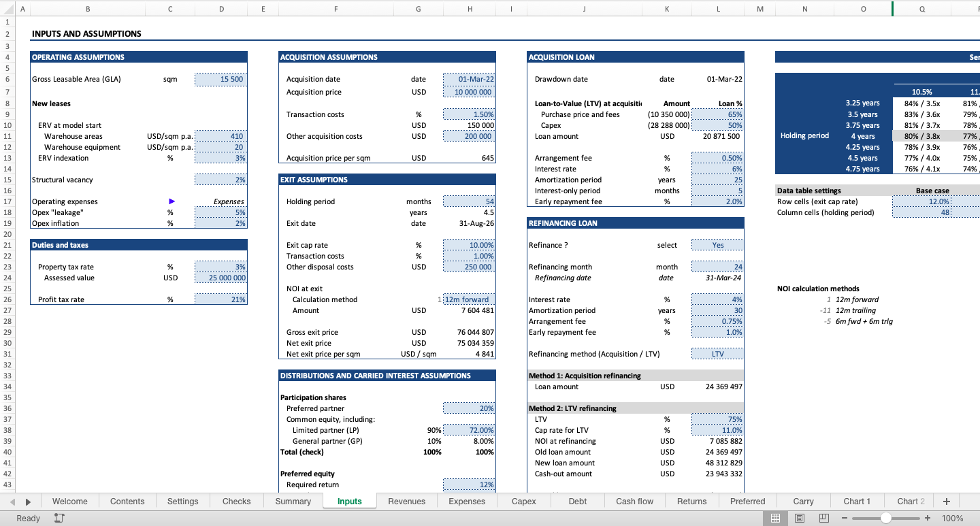980x526 pixels.
Task: Open the Chart 1 sheet
Action: click(x=857, y=501)
